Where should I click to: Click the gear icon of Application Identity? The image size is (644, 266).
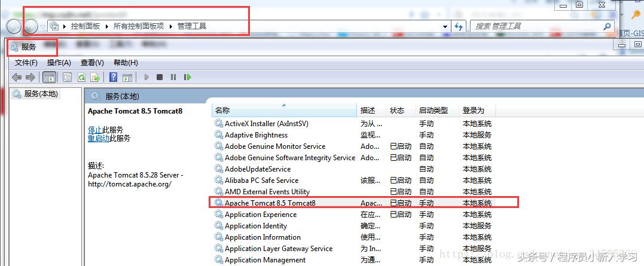pos(219,226)
